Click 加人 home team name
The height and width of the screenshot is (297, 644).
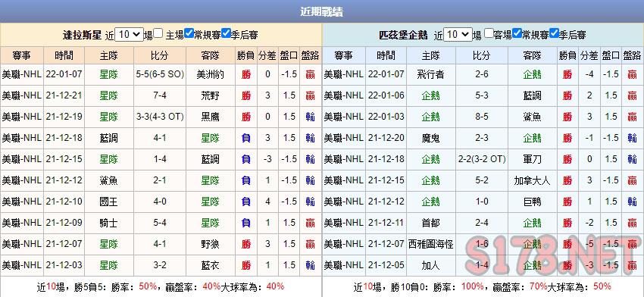430,265
